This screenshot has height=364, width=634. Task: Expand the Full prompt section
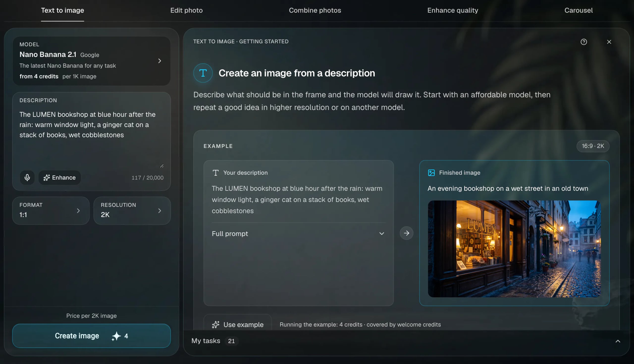(x=298, y=234)
